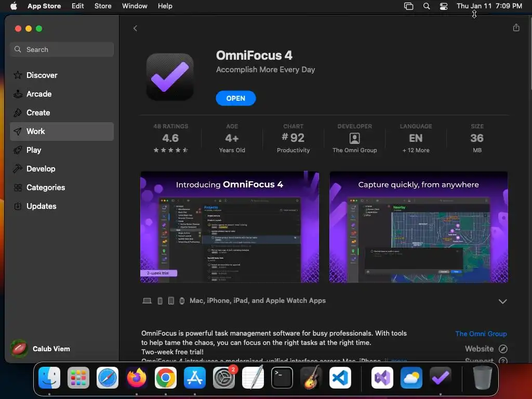The image size is (532, 399).
Task: Launch Safari from the Dock
Action: tap(108, 378)
